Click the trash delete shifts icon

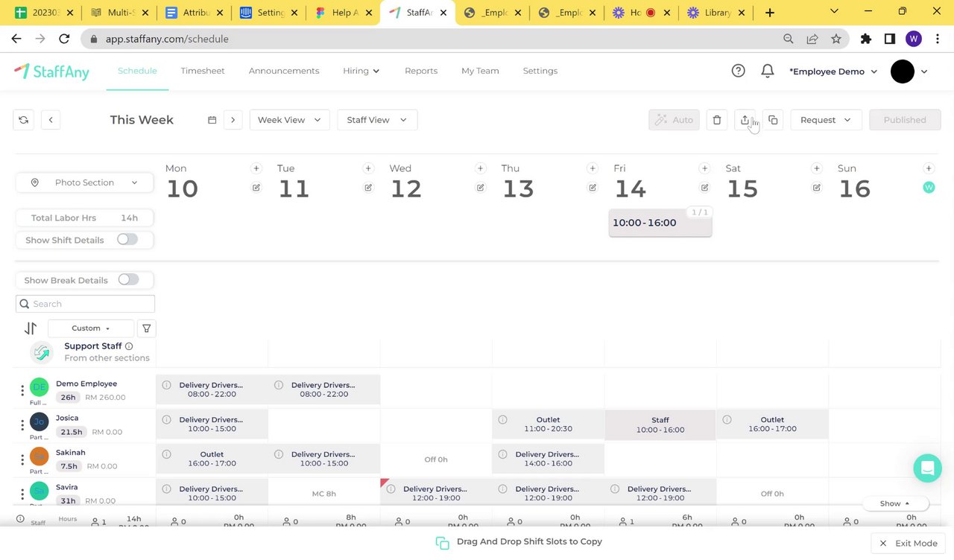click(x=717, y=120)
